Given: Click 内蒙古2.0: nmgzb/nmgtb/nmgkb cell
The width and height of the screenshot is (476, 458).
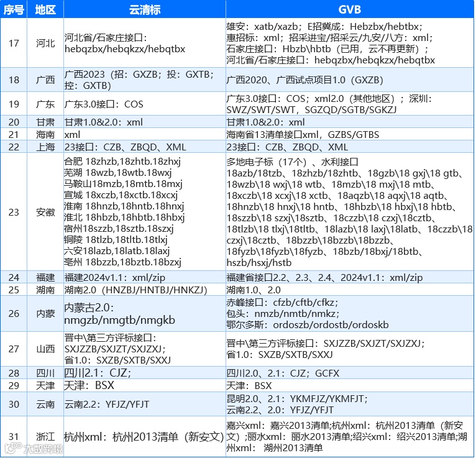Looking at the screenshot, I should point(145,314).
